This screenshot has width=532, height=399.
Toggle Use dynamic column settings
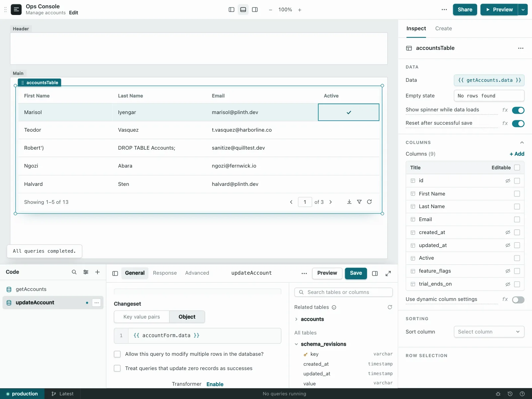[x=518, y=300]
